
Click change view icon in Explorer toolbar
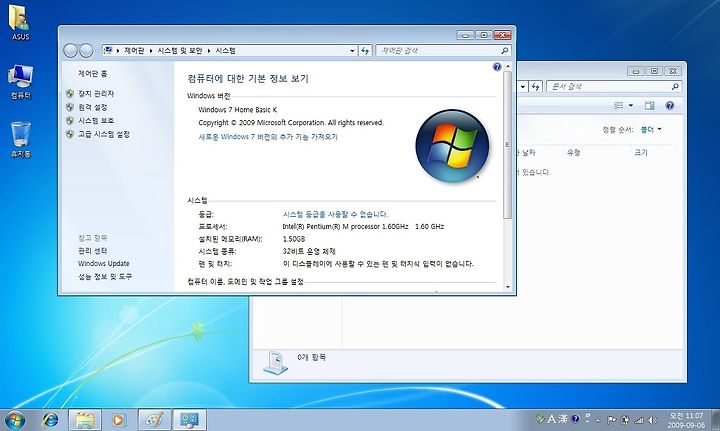coord(619,106)
